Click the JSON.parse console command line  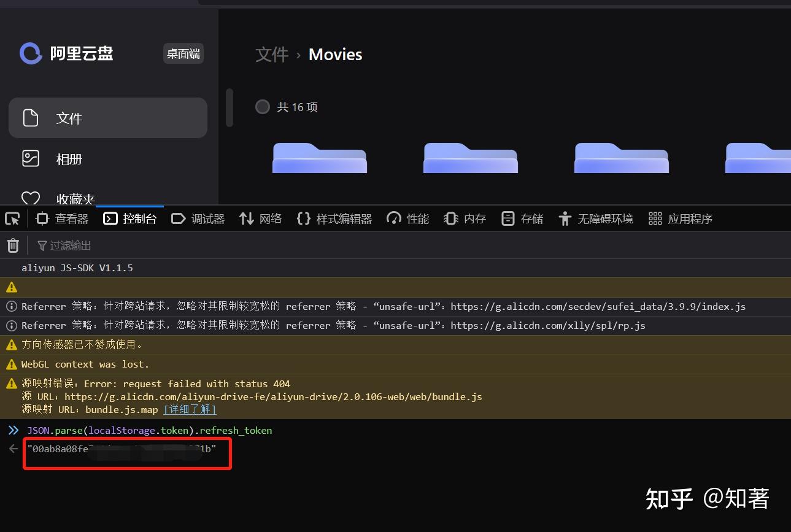[149, 430]
